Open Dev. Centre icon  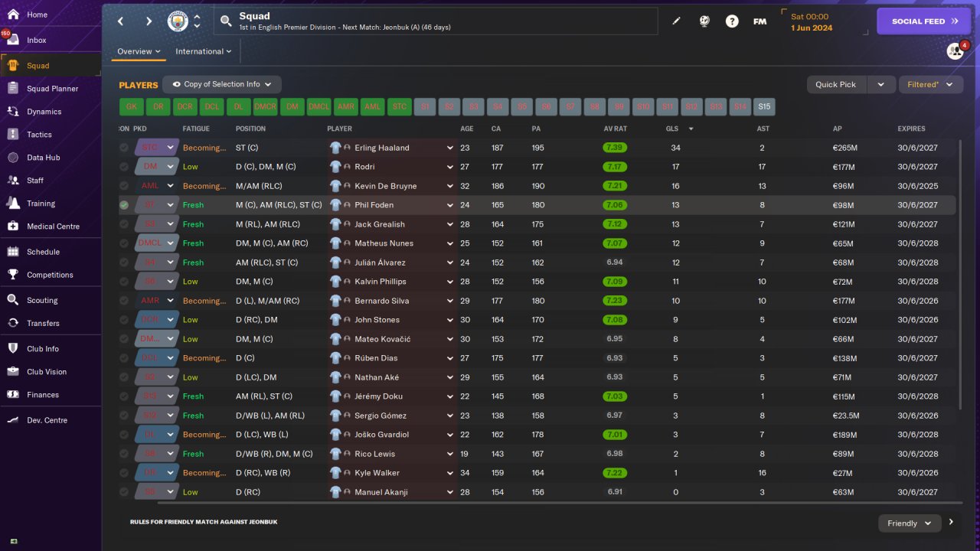[13, 420]
